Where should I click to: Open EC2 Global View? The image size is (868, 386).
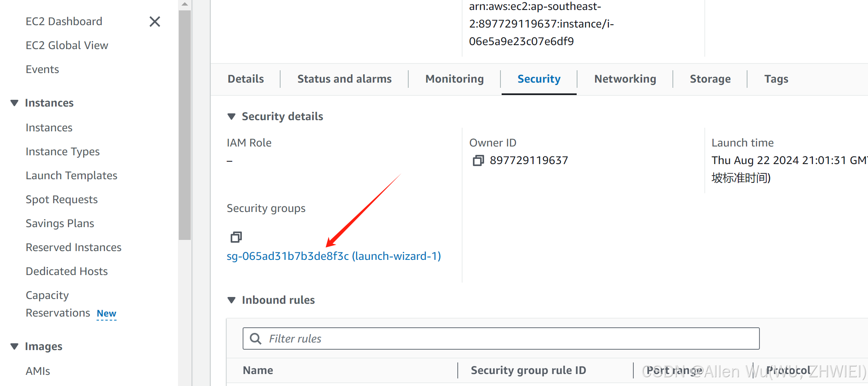(67, 46)
